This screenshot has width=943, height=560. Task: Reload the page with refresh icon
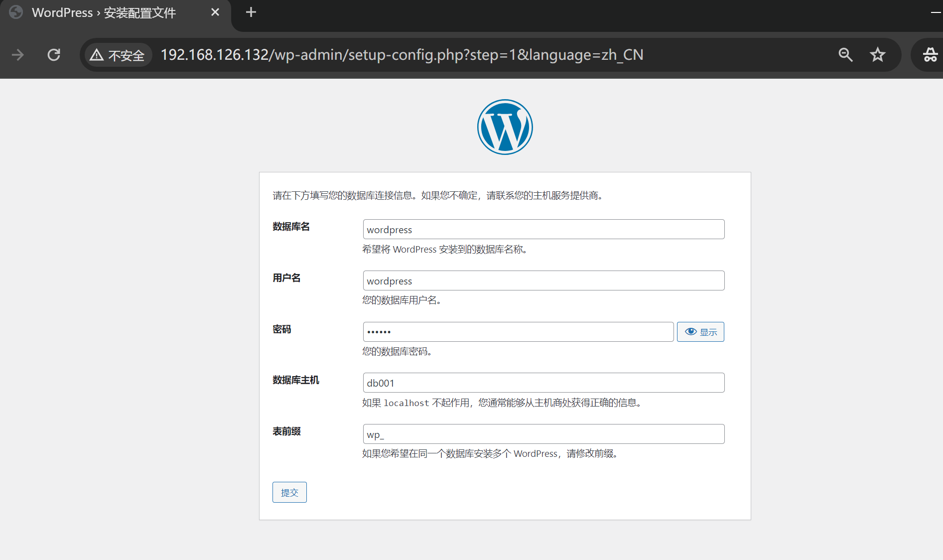click(54, 55)
